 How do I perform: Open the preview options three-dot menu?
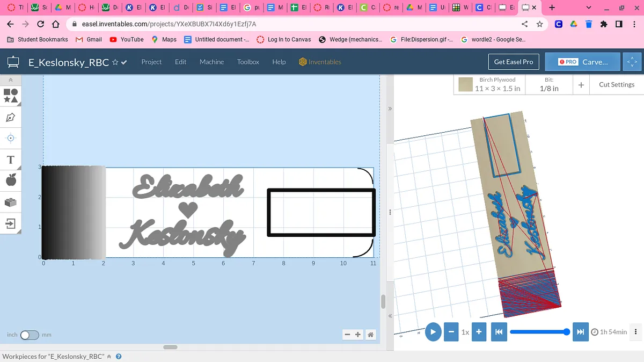tap(636, 332)
